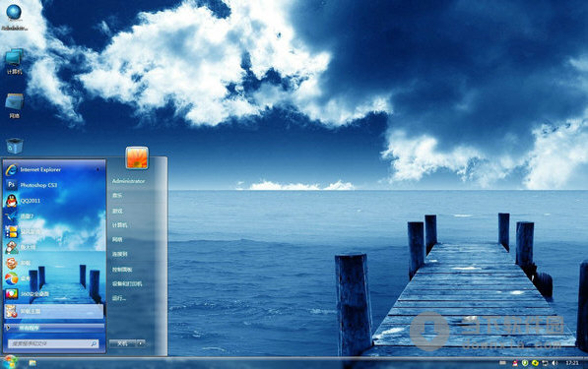Expand All Programs (所有程序) list
This screenshot has height=369, width=588.
[x=54, y=328]
